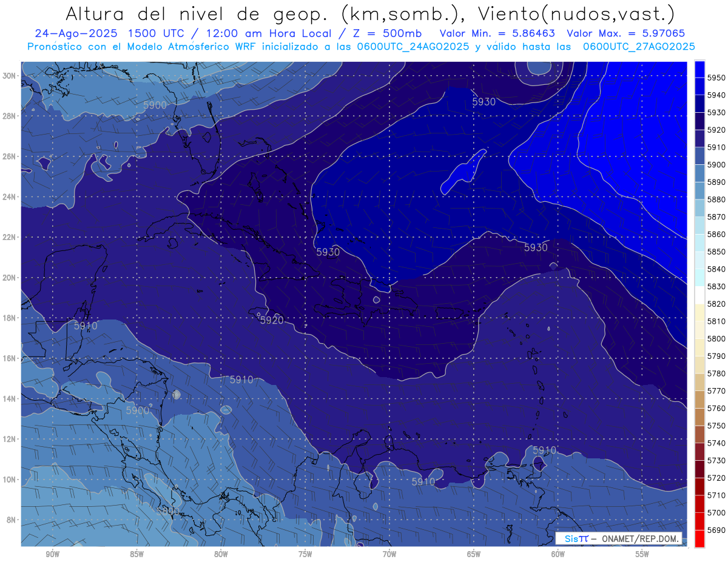The image size is (728, 562).
Task: Click the '60W' longitude axis label
Action: (x=558, y=554)
